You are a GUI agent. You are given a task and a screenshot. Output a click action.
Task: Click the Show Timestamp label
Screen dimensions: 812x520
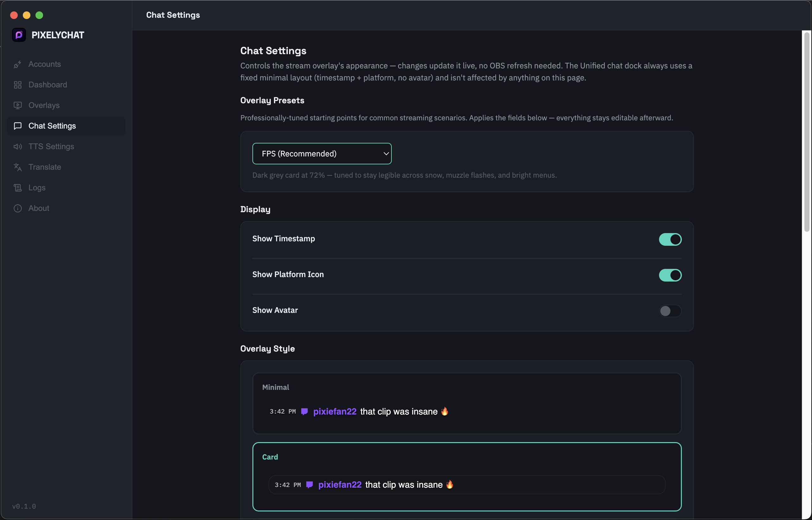pyautogui.click(x=284, y=239)
